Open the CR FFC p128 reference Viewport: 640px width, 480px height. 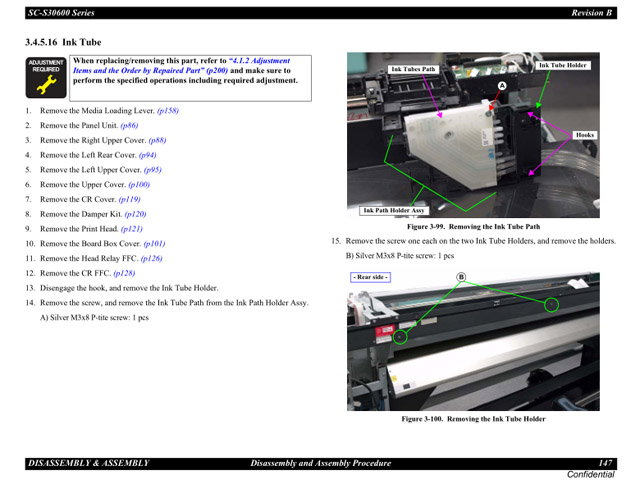(124, 273)
